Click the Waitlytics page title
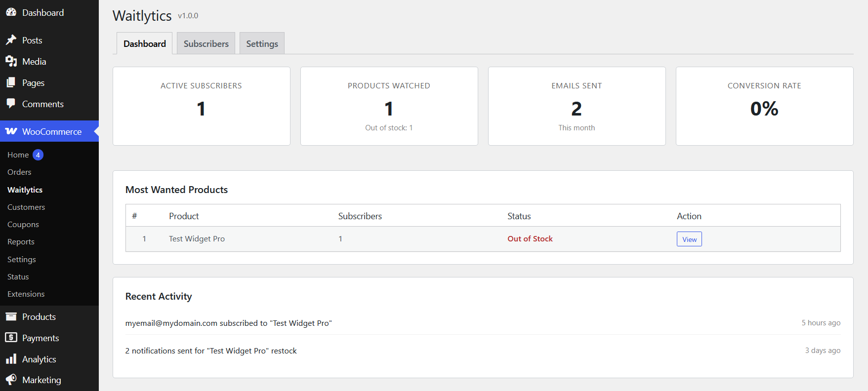This screenshot has width=868, height=391. (x=142, y=16)
